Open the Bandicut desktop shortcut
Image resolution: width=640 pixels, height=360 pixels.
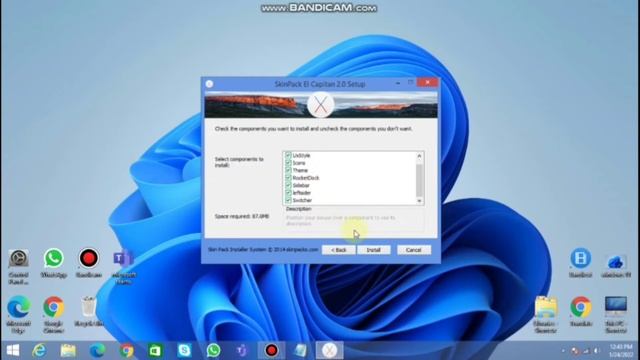pos(580,263)
